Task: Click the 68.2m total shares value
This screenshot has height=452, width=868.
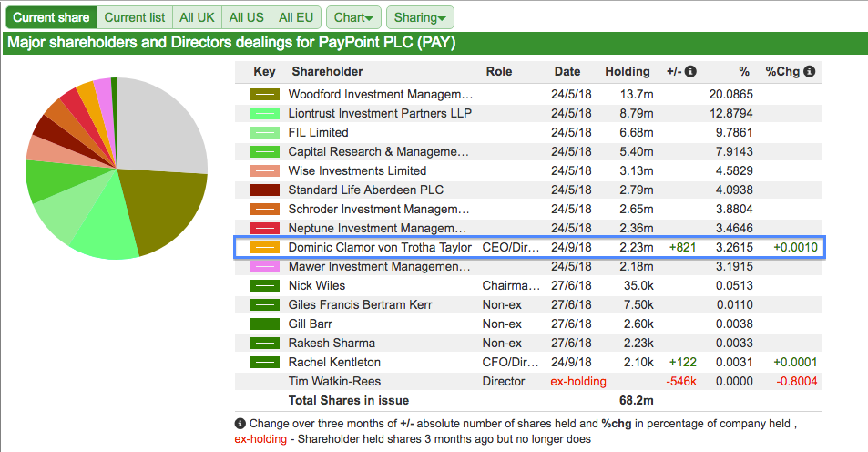Action: (636, 400)
